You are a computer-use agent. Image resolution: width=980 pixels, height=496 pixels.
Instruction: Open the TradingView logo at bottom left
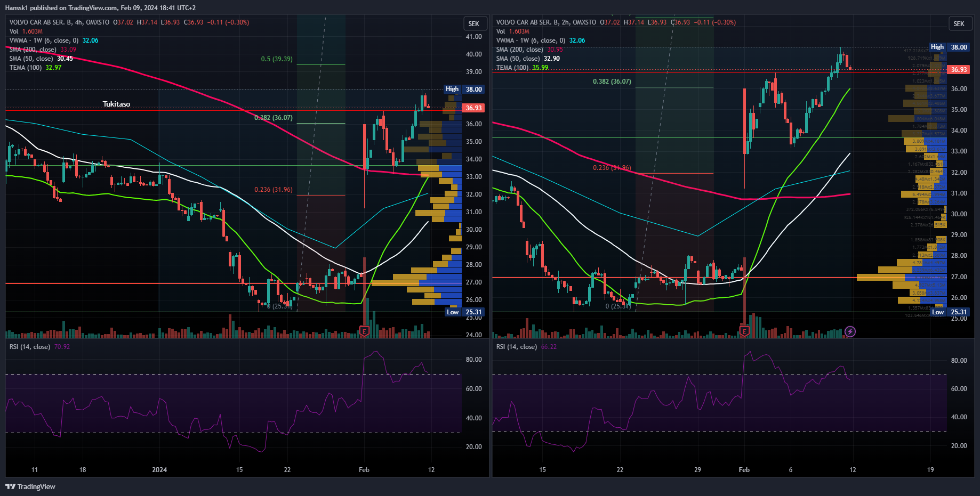30,486
